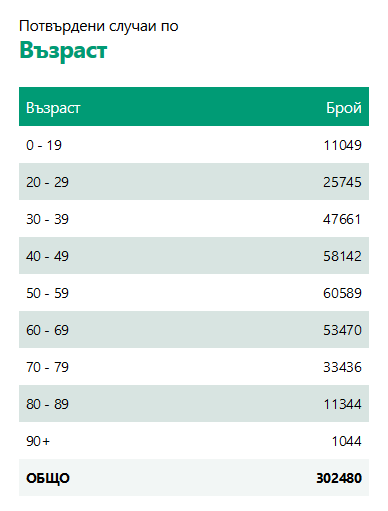Screen dimensions: 388x511
Task: Click the count 1044
Action: coord(347,441)
